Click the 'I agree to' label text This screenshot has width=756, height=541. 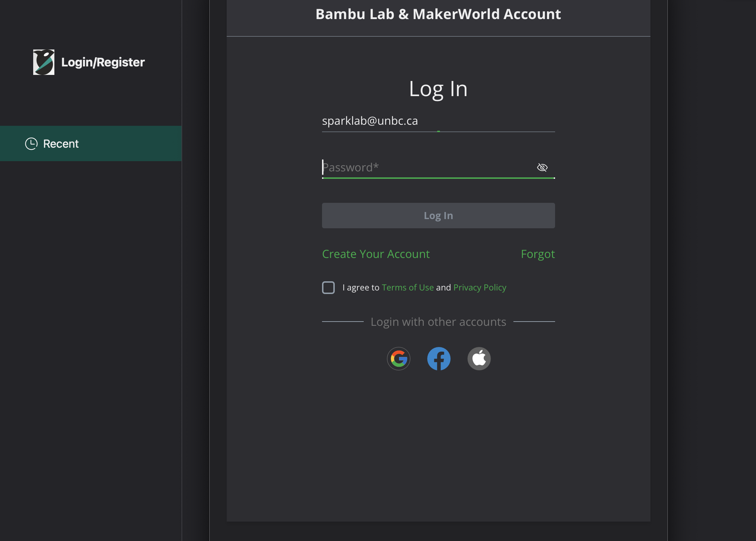click(x=361, y=288)
